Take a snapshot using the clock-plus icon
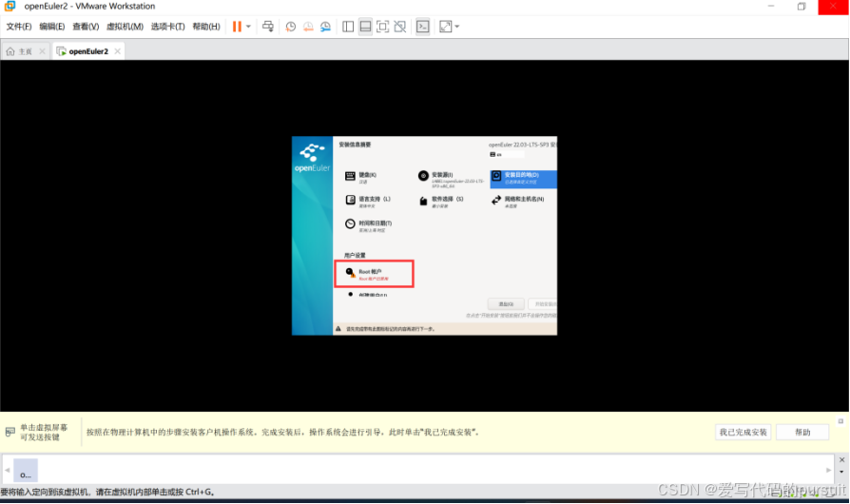 click(x=291, y=27)
